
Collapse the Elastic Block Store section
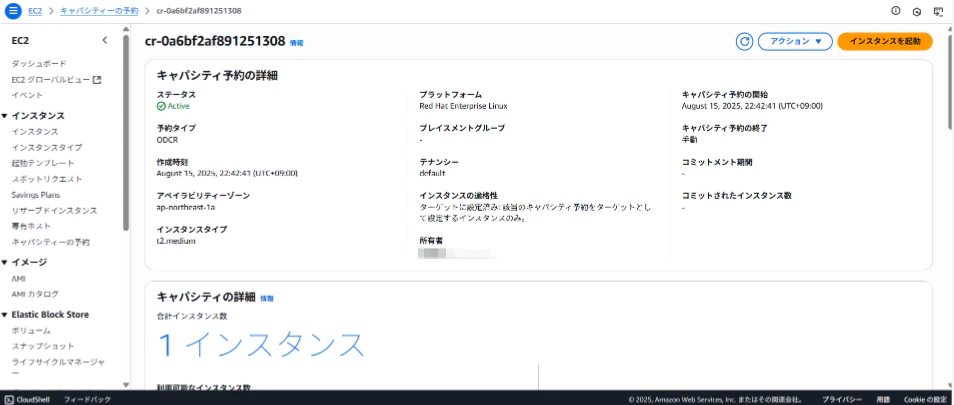[5, 314]
